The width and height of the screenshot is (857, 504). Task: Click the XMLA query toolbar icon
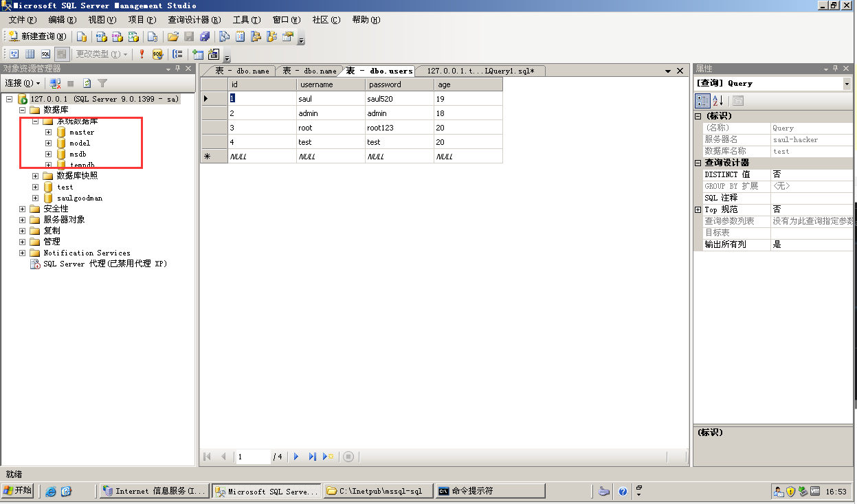pos(134,36)
